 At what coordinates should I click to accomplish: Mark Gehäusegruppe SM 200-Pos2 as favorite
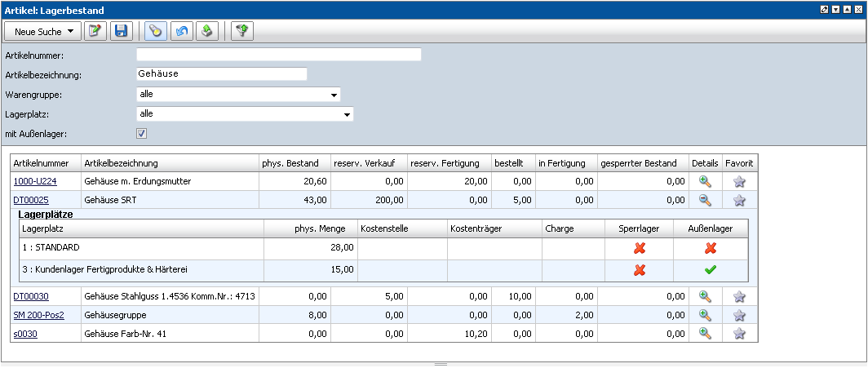tap(740, 315)
